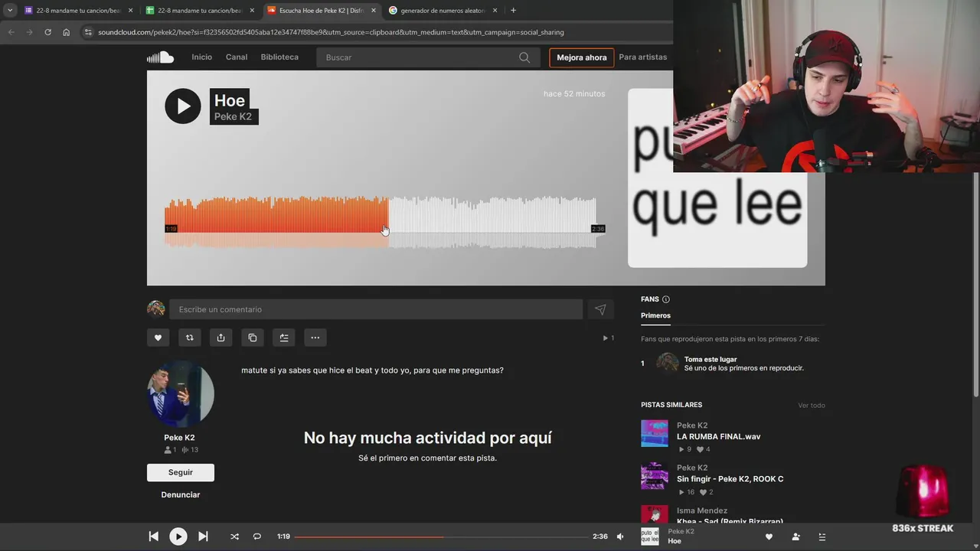Play the track Hoe with the large play button

tap(183, 106)
